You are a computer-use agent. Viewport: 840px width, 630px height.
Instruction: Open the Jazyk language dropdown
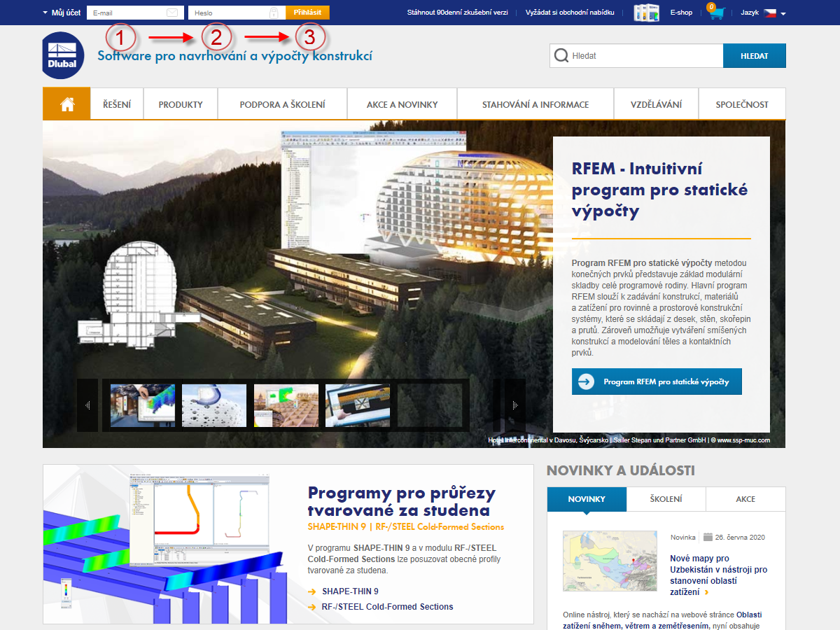[x=763, y=13]
